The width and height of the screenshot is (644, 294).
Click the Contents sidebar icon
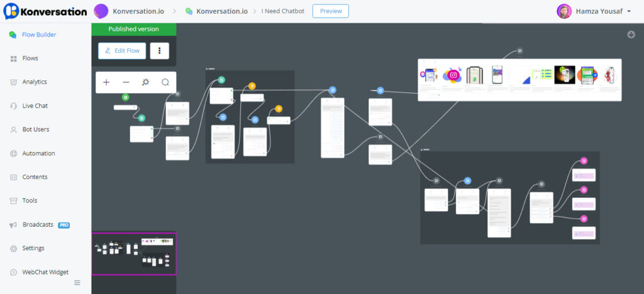coord(13,177)
